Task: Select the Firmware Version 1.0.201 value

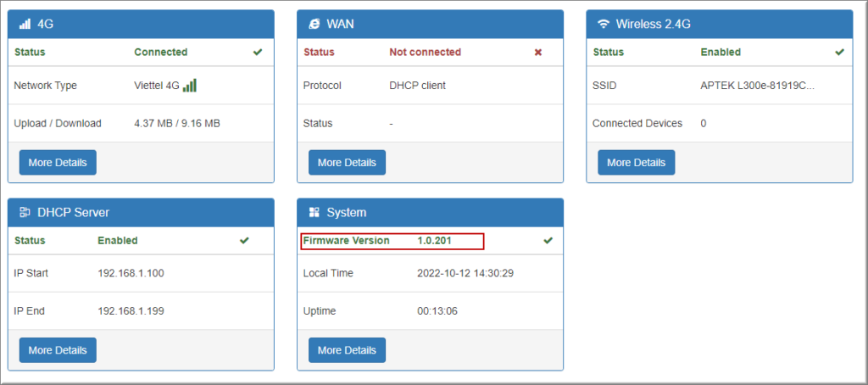Action: [x=434, y=241]
